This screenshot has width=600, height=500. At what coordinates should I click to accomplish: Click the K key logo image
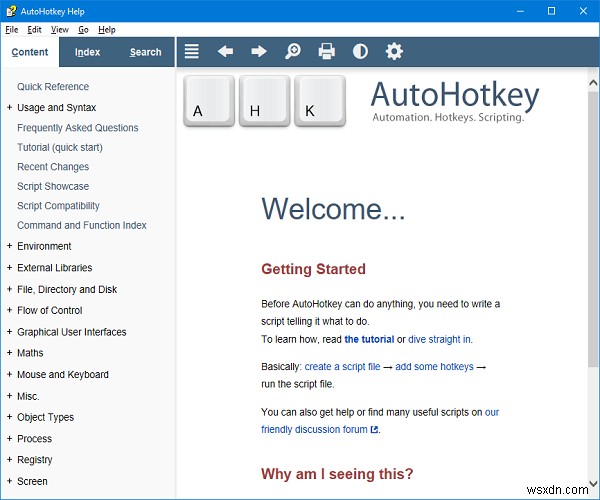[x=320, y=101]
